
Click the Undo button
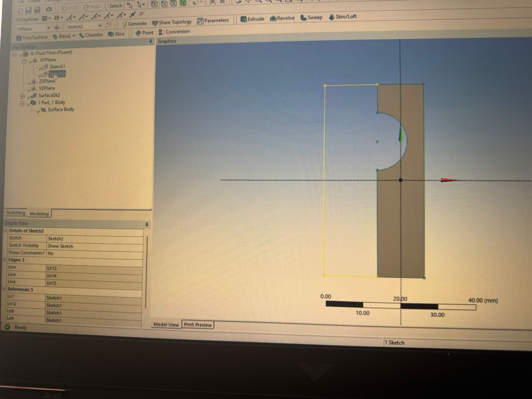tap(70, 8)
